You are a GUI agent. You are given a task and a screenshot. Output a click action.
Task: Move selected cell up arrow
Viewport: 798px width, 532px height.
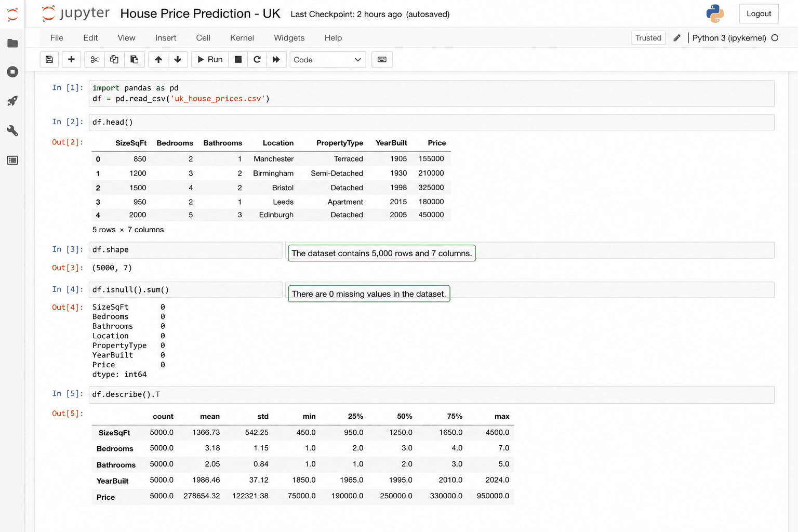pyautogui.click(x=158, y=60)
